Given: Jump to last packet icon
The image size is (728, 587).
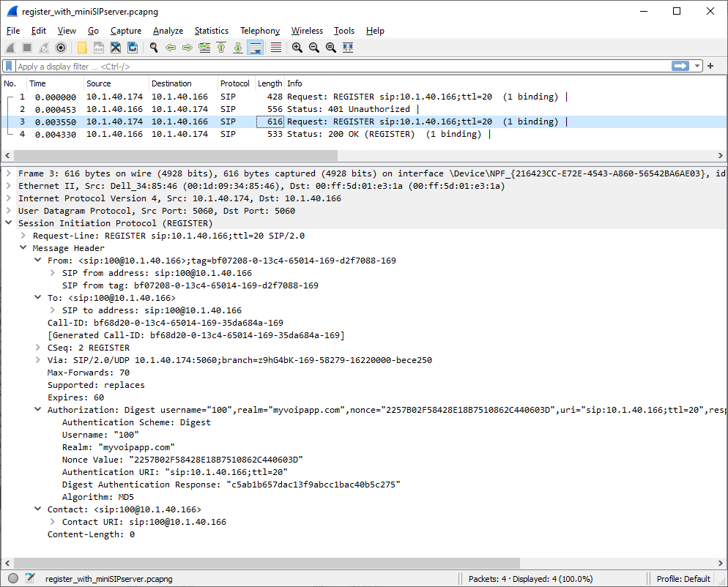Looking at the screenshot, I should (238, 48).
